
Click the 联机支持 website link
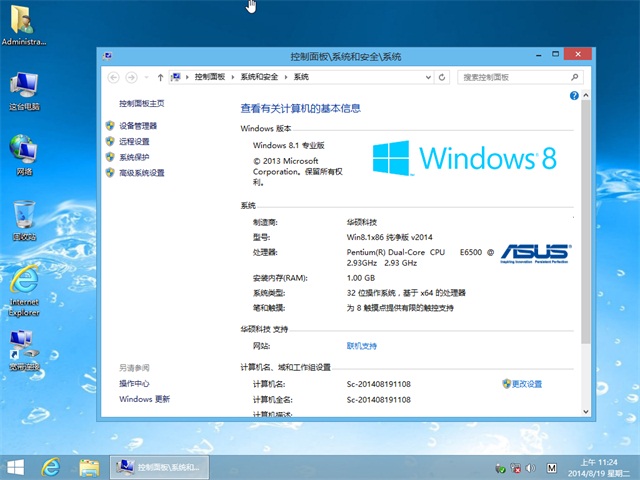362,345
